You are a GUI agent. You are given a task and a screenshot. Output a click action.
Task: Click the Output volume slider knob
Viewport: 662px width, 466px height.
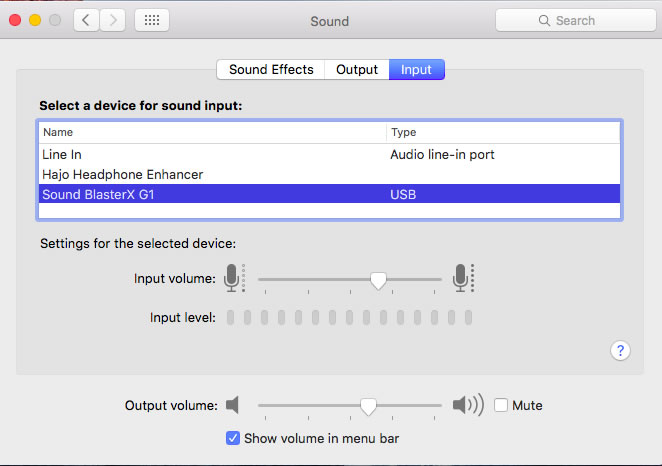(x=368, y=405)
